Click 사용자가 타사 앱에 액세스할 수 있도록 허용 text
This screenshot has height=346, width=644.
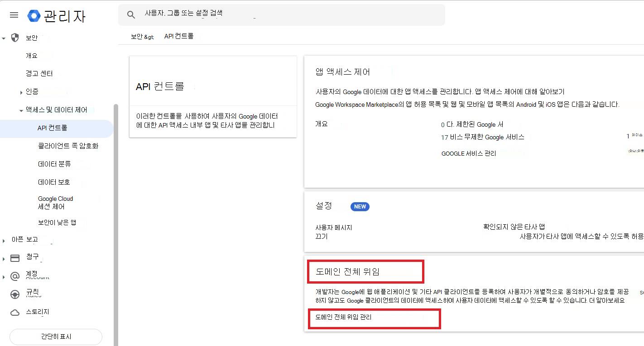coord(582,236)
